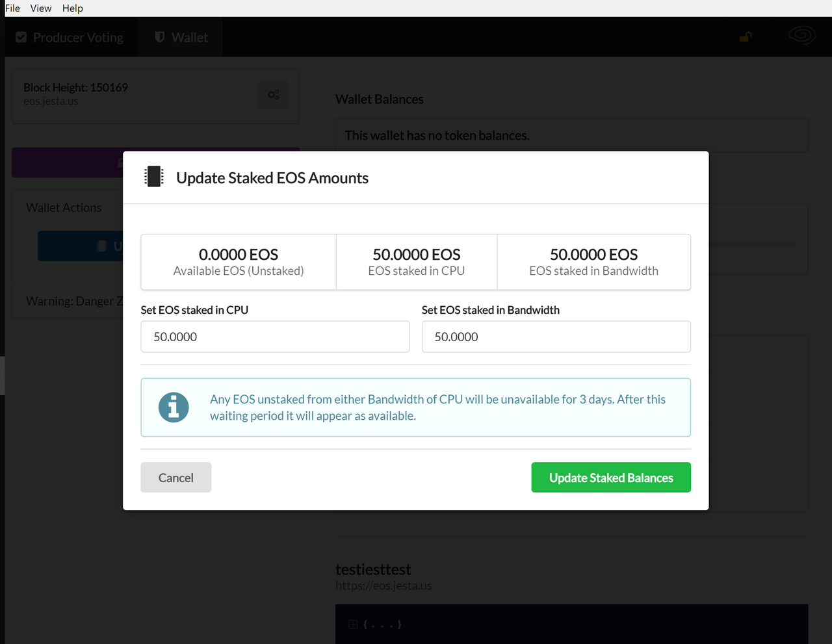Click Update Staked Balances button

pyautogui.click(x=610, y=478)
